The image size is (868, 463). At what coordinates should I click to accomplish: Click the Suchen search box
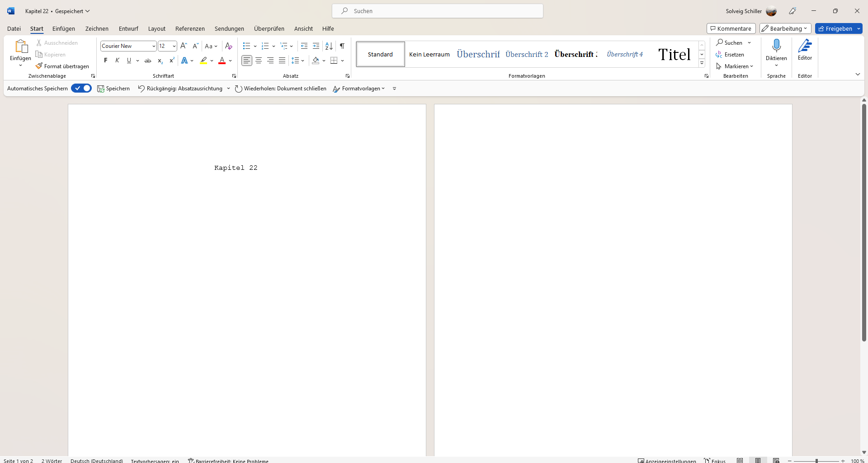438,11
